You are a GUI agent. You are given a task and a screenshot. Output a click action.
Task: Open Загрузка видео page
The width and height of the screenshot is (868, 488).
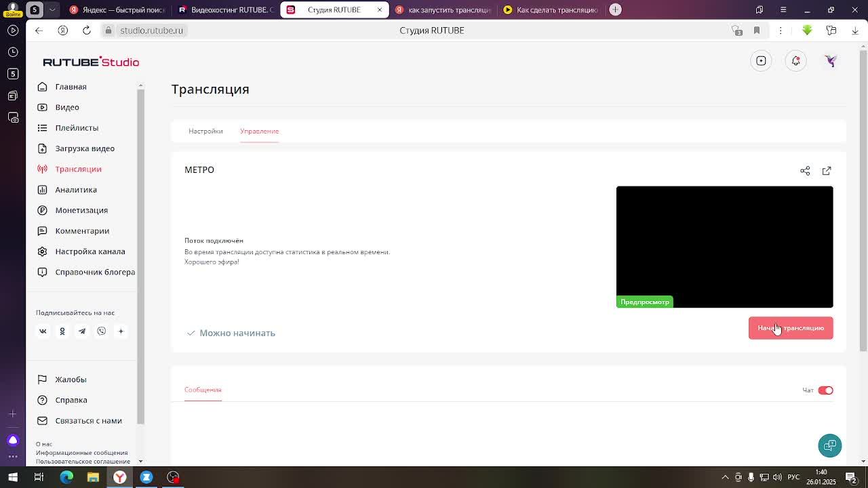(85, 148)
